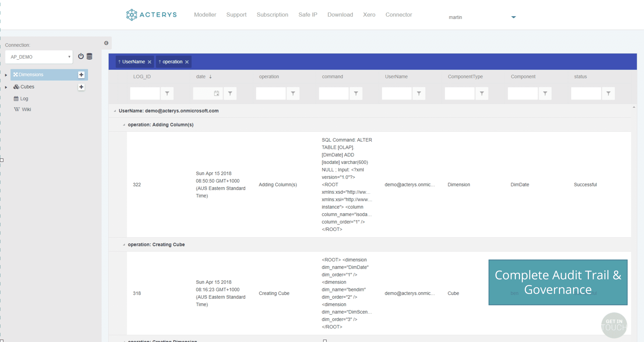
Task: Open the ComponentType column filter icon
Action: pyautogui.click(x=482, y=93)
